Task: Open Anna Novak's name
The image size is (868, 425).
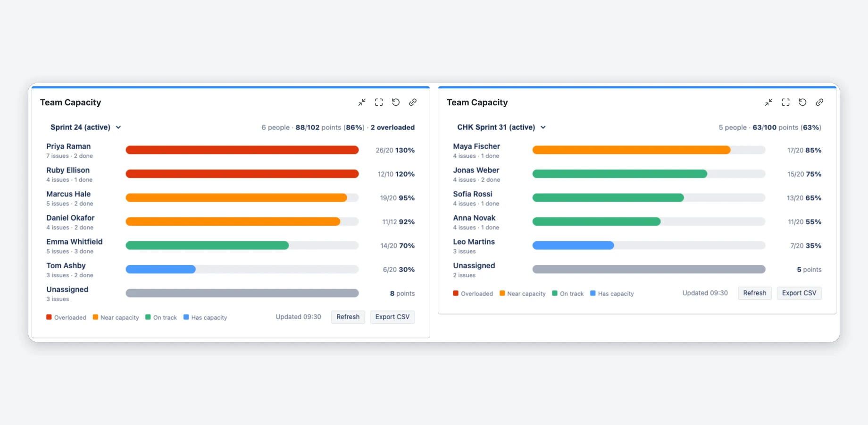Action: pyautogui.click(x=474, y=218)
